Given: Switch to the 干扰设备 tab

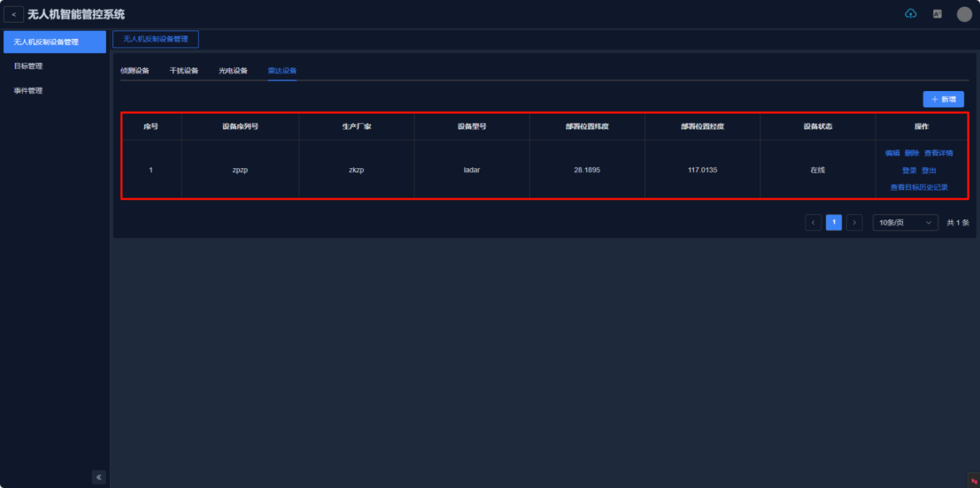Looking at the screenshot, I should 184,71.
